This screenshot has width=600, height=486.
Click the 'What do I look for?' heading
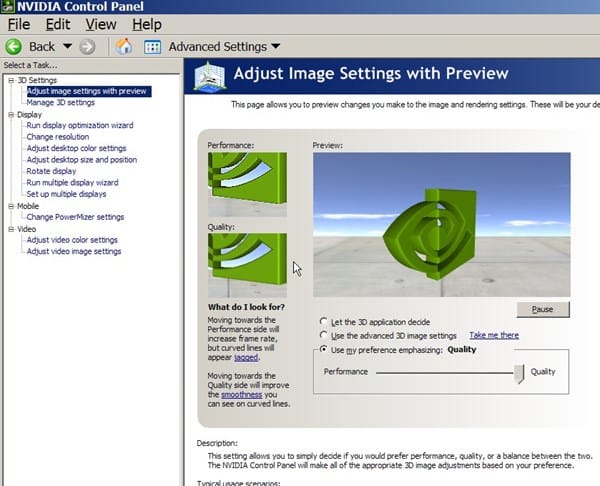[246, 307]
